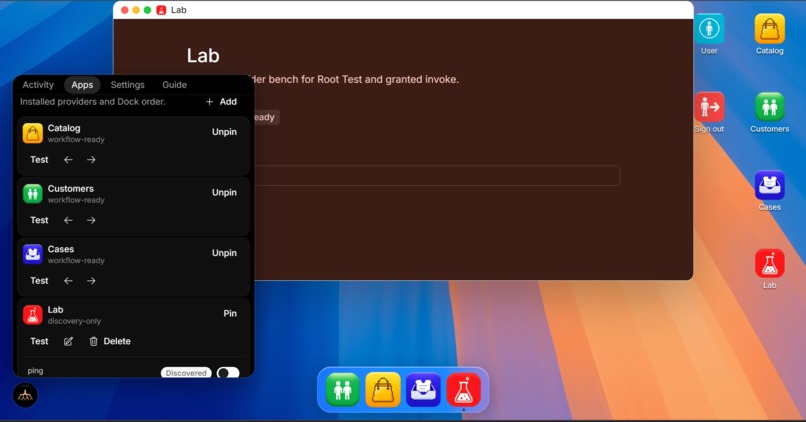Screen dimensions: 806x422
Task: Click Lab app icon in Apps list
Action: (x=32, y=315)
